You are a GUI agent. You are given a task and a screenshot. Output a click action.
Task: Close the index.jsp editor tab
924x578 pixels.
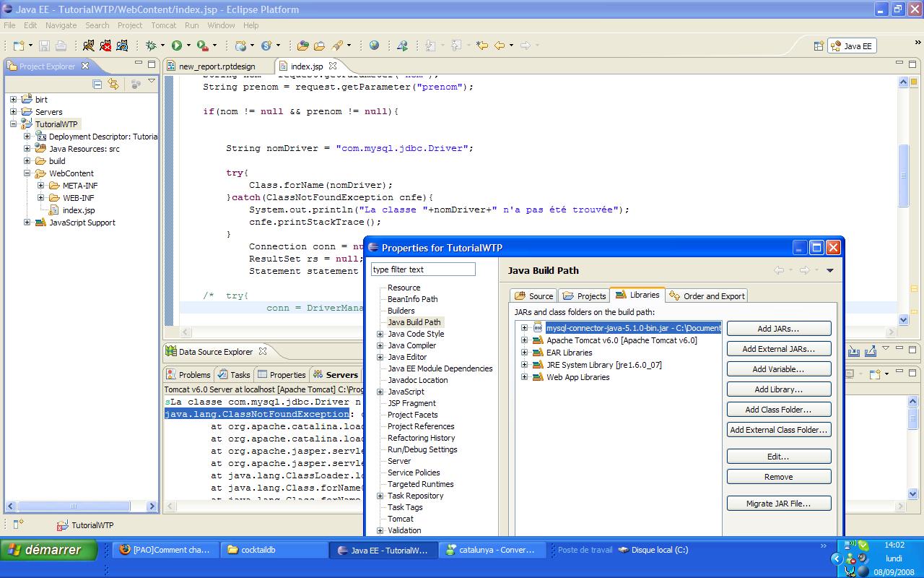(333, 66)
